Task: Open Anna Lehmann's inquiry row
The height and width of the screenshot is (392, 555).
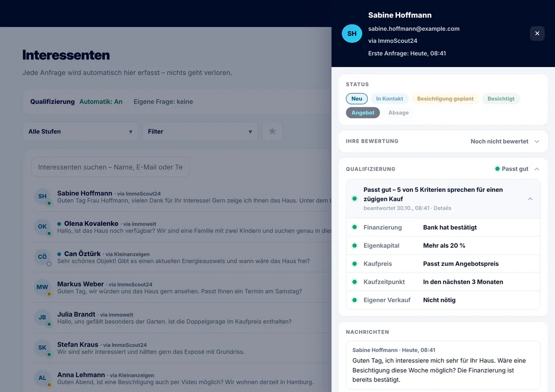Action: click(x=182, y=378)
